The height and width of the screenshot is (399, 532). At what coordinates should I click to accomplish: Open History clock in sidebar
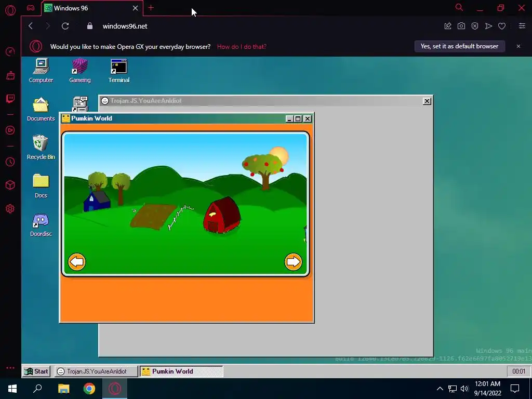point(10,162)
